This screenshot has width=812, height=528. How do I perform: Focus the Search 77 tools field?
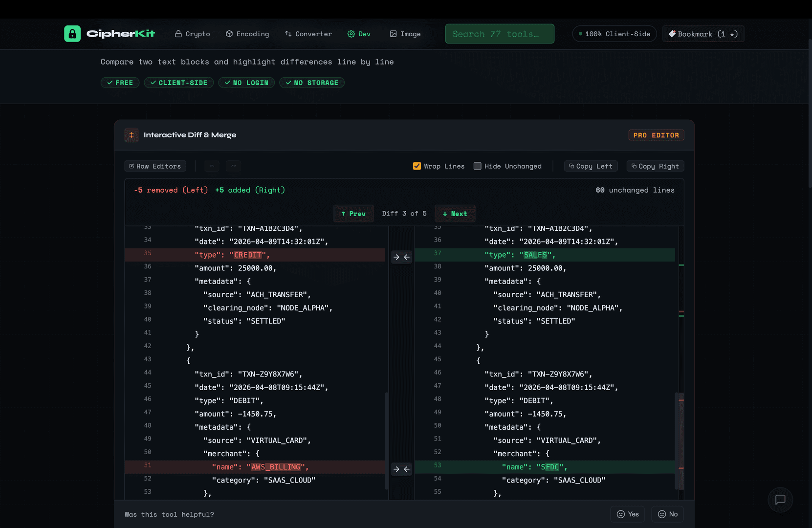[500, 34]
